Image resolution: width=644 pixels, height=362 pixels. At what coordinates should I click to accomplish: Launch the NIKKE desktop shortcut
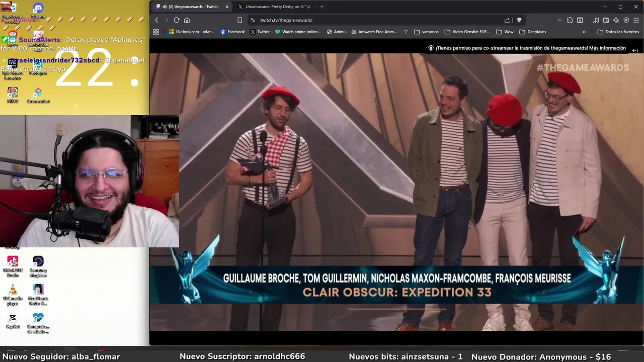point(12,95)
